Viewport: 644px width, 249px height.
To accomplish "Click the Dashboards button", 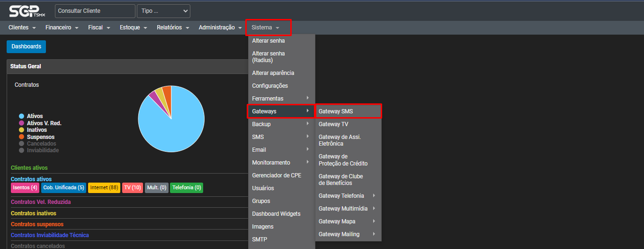I will tap(26, 46).
